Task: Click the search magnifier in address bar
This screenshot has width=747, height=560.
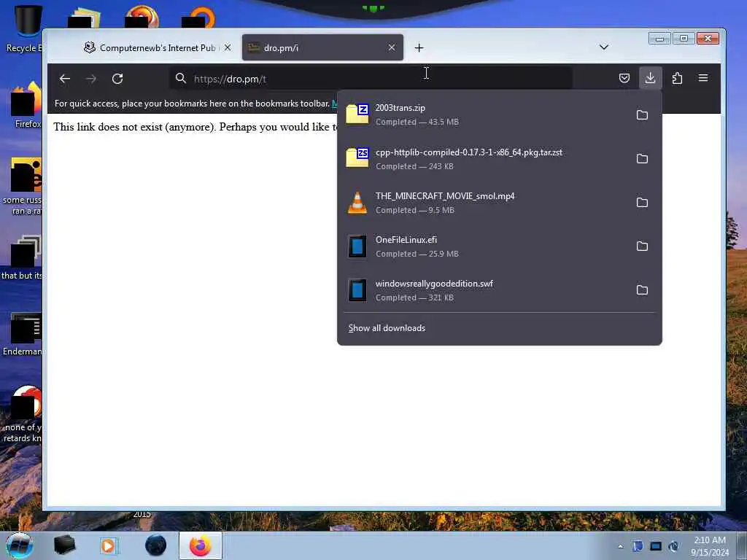Action: [181, 78]
